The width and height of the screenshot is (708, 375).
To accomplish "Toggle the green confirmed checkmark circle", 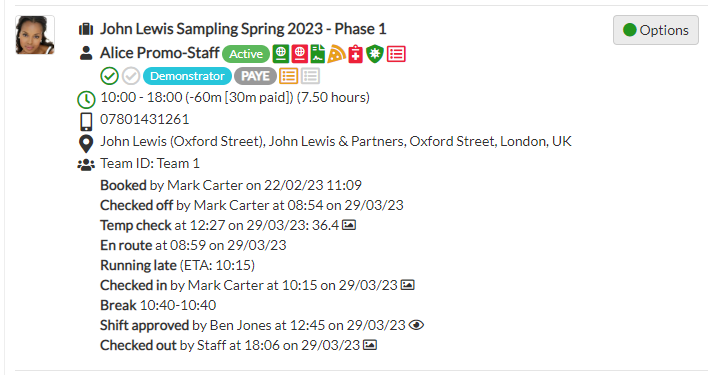I will click(109, 76).
